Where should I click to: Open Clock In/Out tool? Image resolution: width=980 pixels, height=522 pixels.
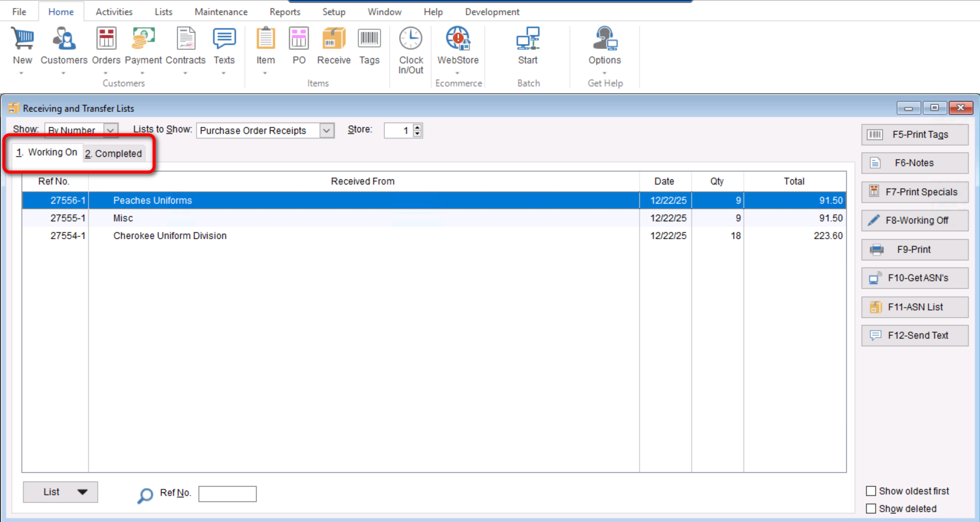[x=411, y=39]
